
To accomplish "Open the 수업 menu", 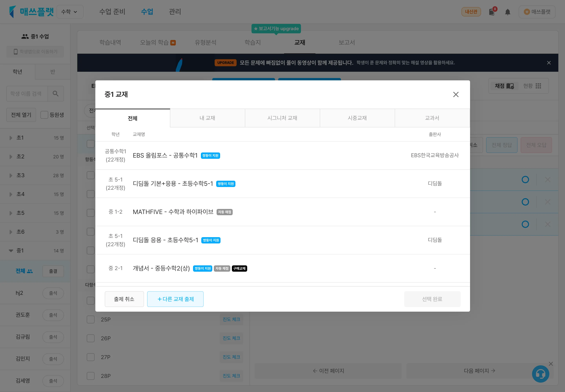I will click(147, 12).
